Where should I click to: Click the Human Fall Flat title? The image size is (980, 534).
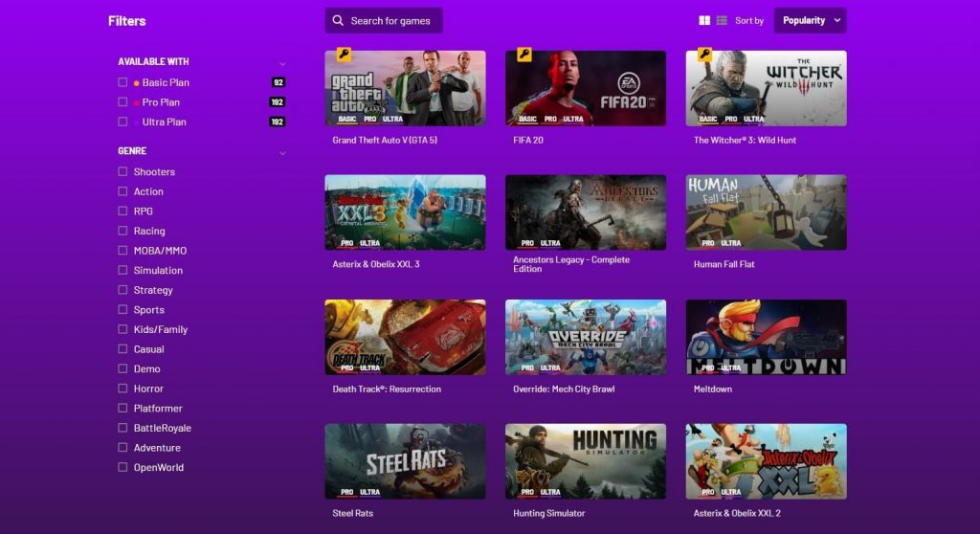[724, 264]
